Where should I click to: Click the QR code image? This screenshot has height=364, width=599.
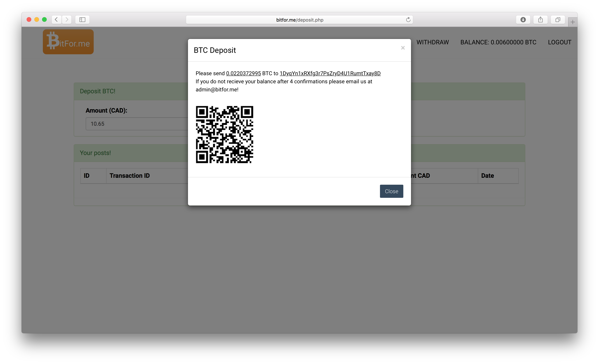tap(224, 135)
